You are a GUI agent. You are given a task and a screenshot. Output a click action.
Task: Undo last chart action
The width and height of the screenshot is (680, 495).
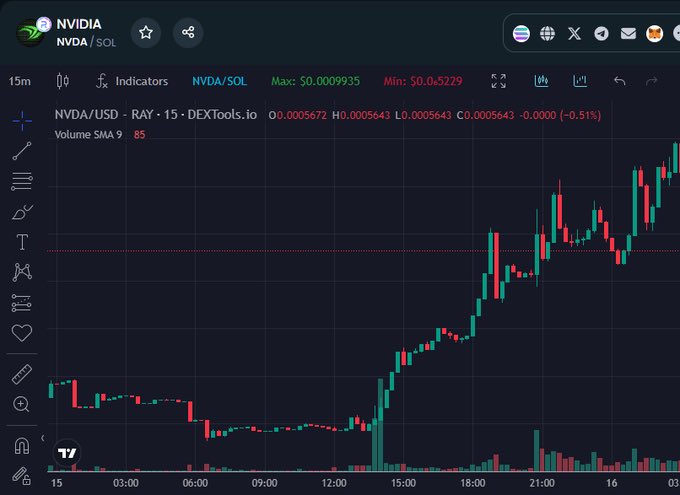(619, 81)
